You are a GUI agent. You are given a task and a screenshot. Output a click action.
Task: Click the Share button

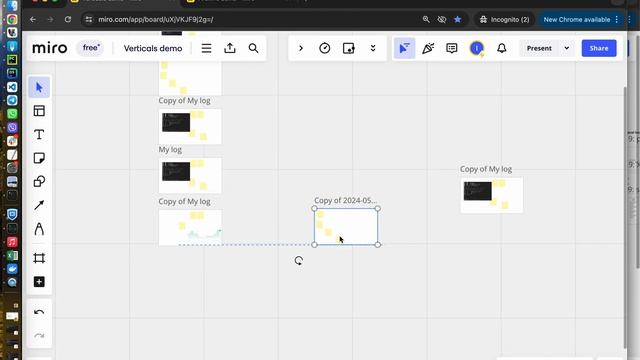click(599, 48)
